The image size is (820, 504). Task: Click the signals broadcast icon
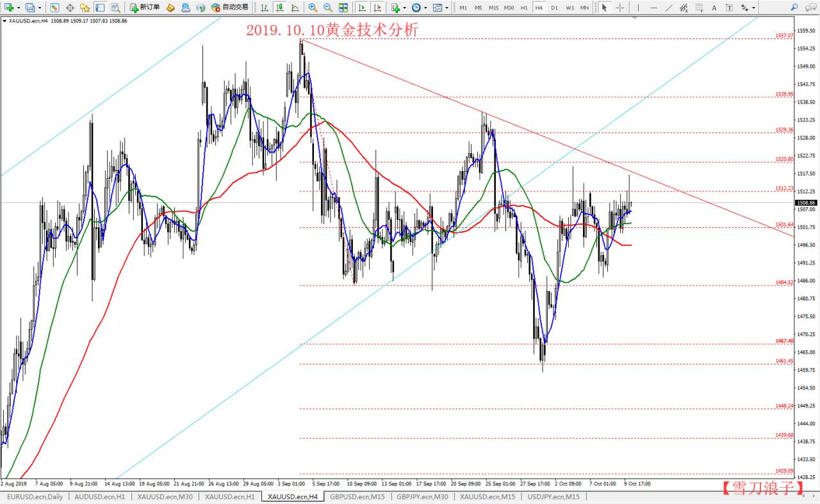pyautogui.click(x=201, y=8)
